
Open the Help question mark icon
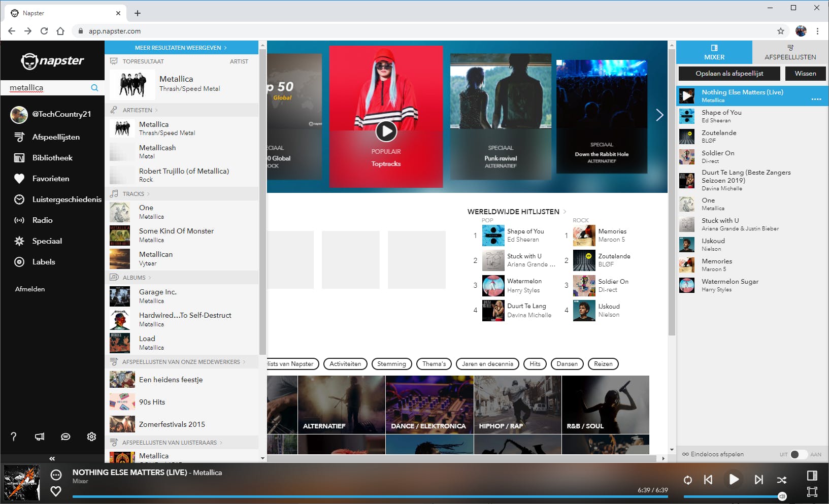click(14, 436)
